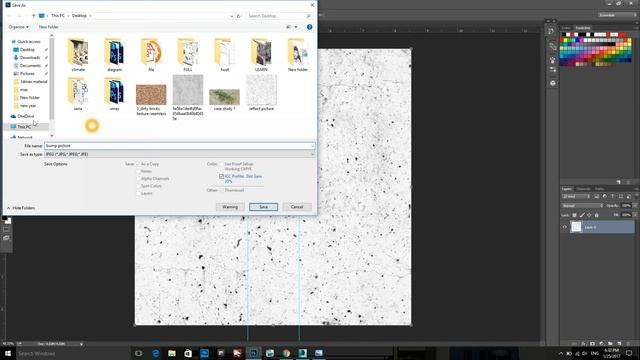Open the Layers tab in Photoshop
Viewport: 640px width, 360px height.
[x=567, y=189]
